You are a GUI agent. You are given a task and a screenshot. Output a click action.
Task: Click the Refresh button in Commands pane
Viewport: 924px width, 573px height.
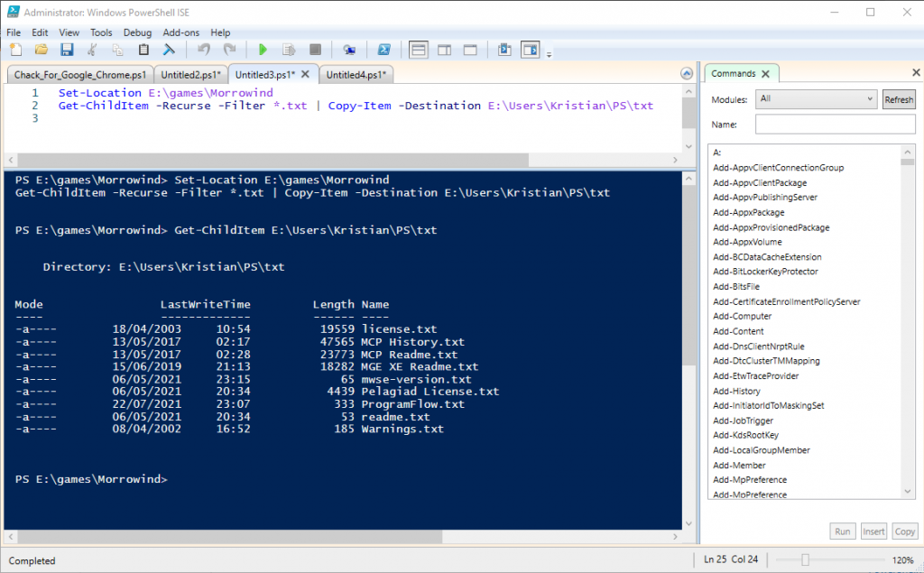pos(899,99)
